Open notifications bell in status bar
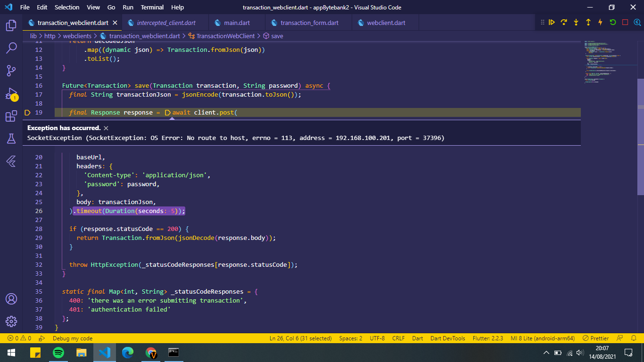644x362 pixels. point(634,338)
